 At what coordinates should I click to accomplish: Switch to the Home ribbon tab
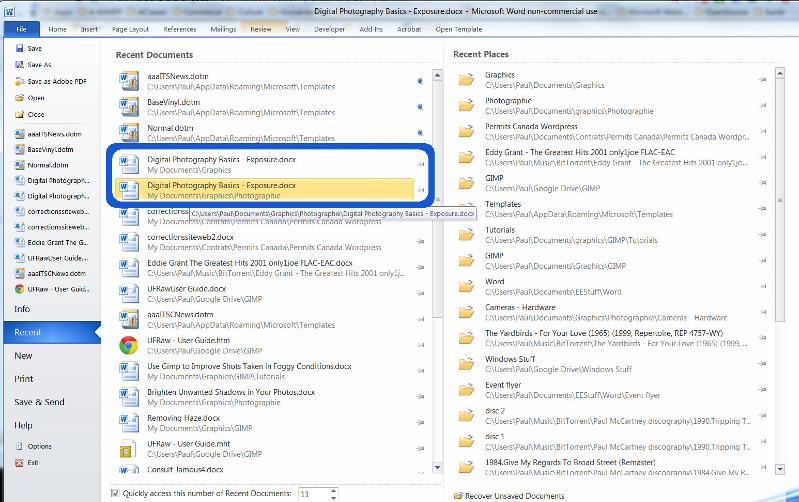57,29
